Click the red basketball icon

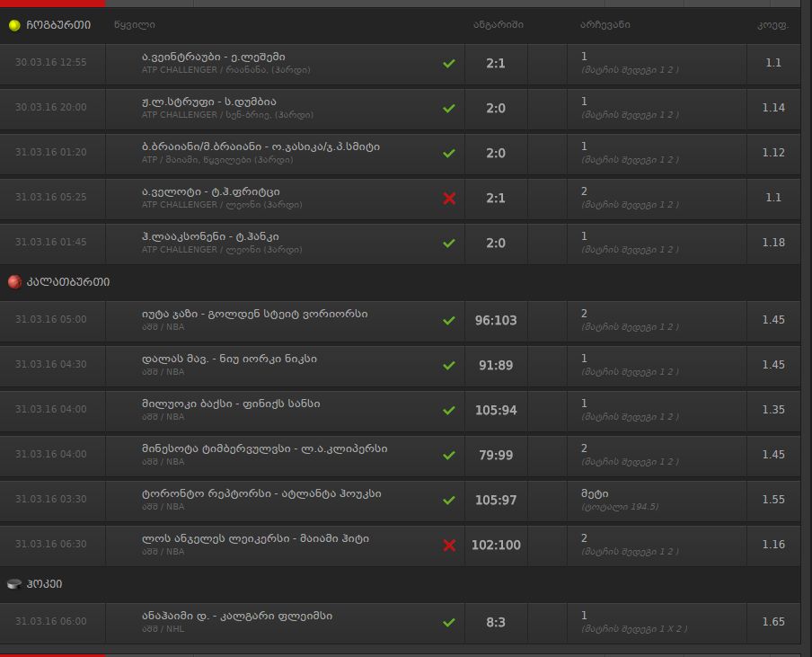pyautogui.click(x=14, y=282)
